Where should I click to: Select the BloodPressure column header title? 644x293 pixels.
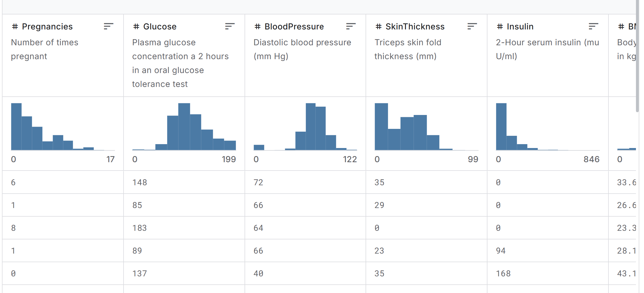[294, 27]
